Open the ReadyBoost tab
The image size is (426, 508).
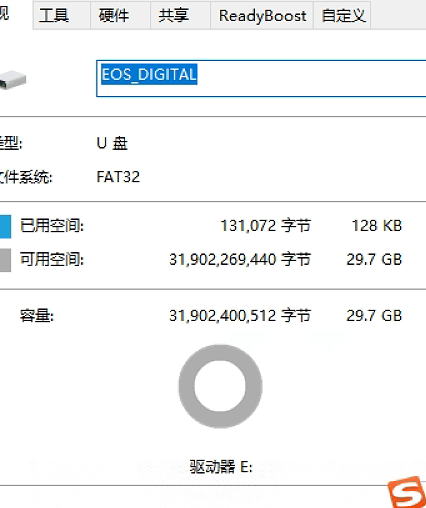[x=262, y=15]
